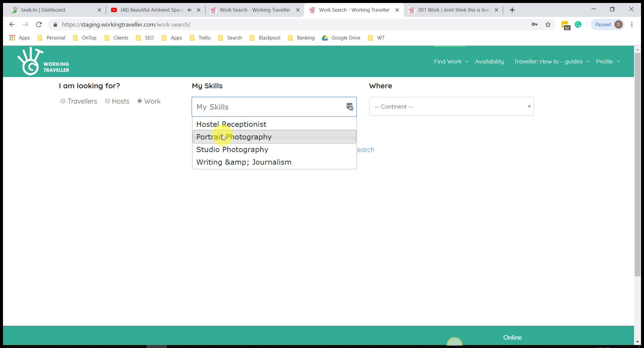The width and height of the screenshot is (644, 348).
Task: Expand the Profile menu
Action: point(608,61)
